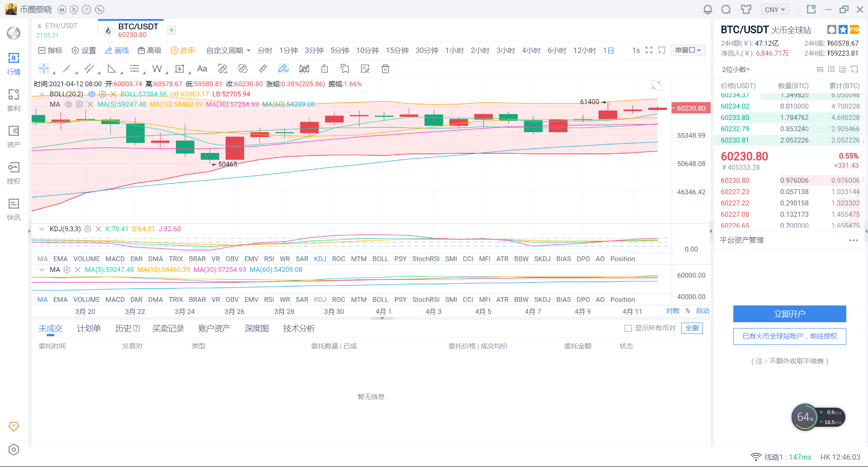Toggle 对数 logarithmic scale
The image size is (868, 467).
point(673,311)
